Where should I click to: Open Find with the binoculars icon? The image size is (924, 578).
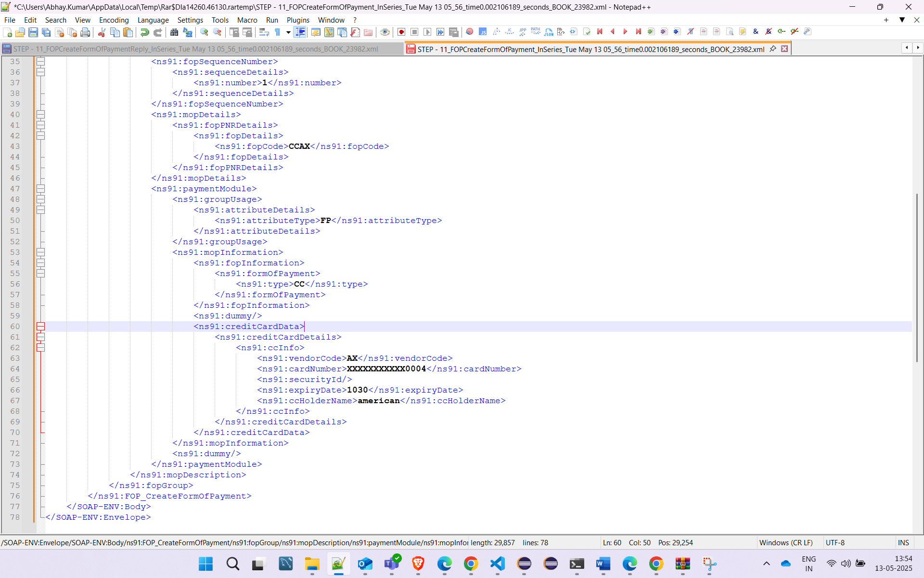pyautogui.click(x=174, y=32)
